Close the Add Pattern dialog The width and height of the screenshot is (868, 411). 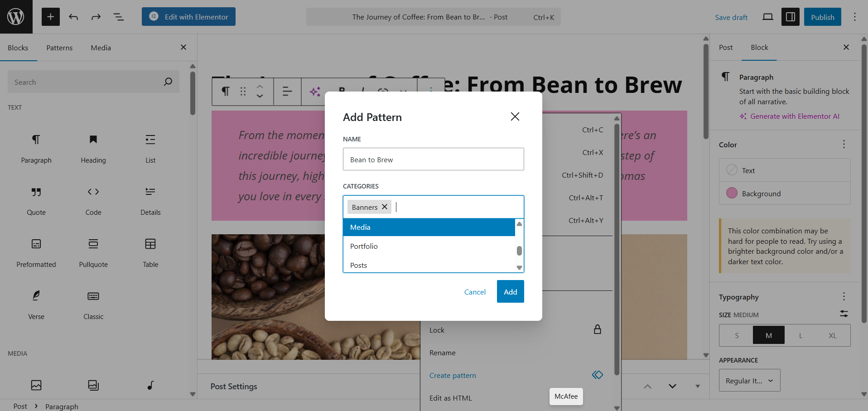click(x=515, y=116)
